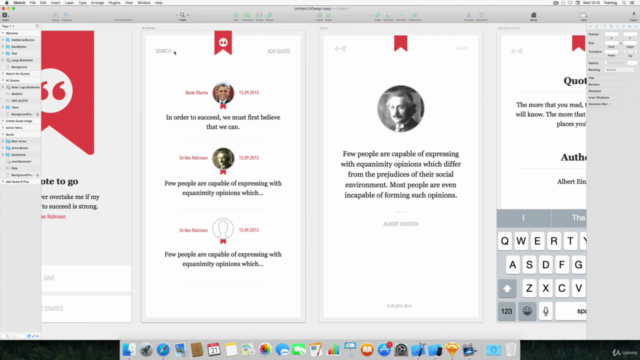Image resolution: width=640 pixels, height=360 pixels.
Task: Open the Arrange menu
Action: [97, 3]
